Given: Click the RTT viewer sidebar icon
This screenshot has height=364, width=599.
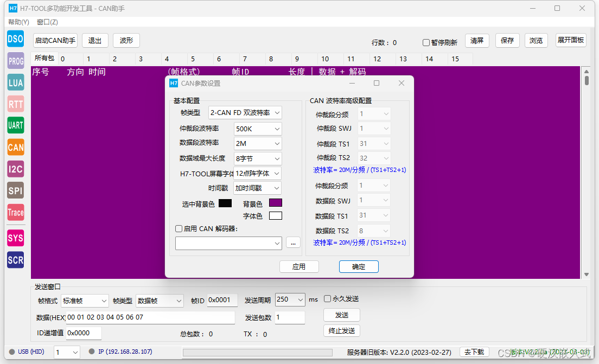Looking at the screenshot, I should point(15,104).
